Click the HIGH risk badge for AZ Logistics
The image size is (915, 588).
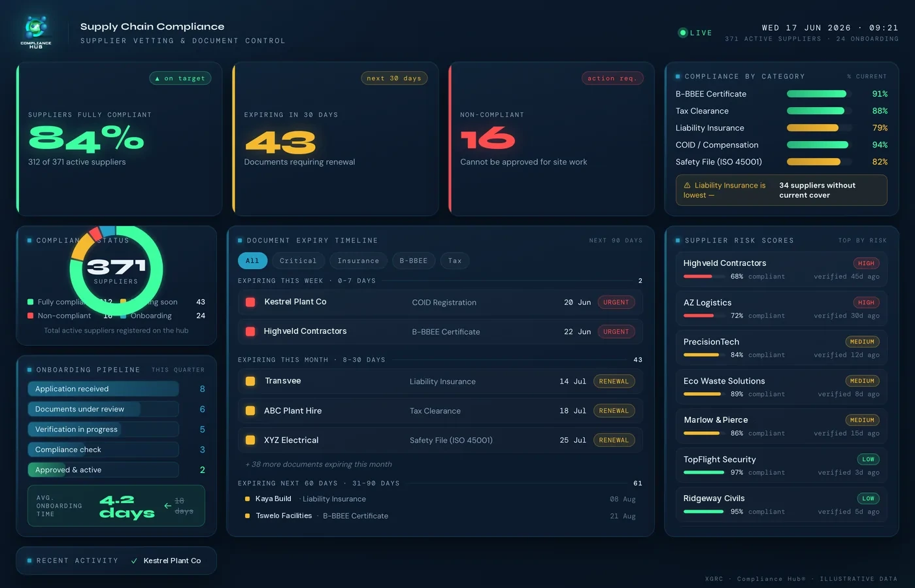click(x=867, y=302)
